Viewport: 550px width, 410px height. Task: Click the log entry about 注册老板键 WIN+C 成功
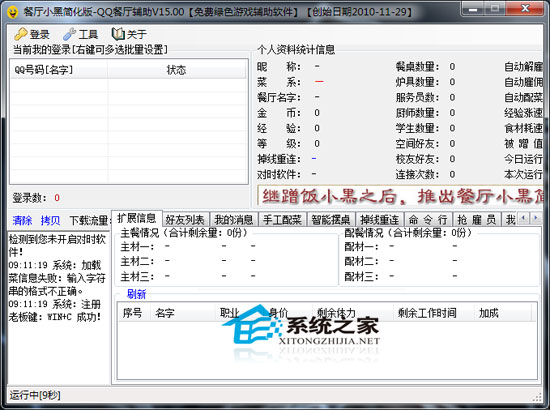(55, 310)
